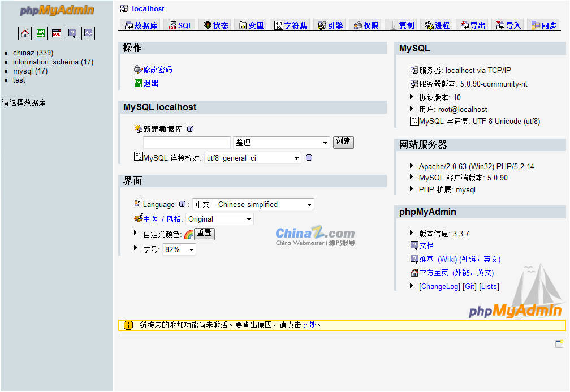The width and height of the screenshot is (570, 392).
Task: Click the 文档 documentation link
Action: click(426, 245)
